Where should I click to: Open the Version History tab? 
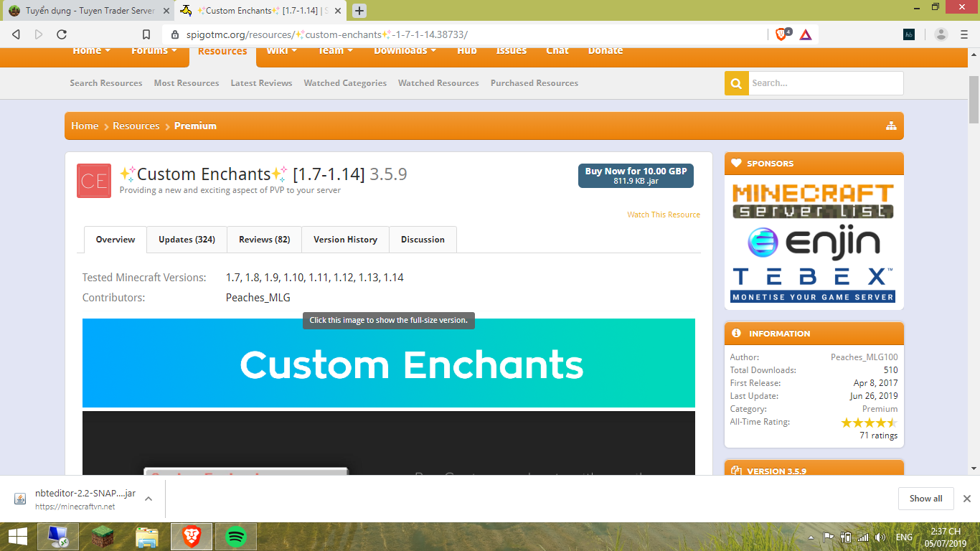[345, 240]
